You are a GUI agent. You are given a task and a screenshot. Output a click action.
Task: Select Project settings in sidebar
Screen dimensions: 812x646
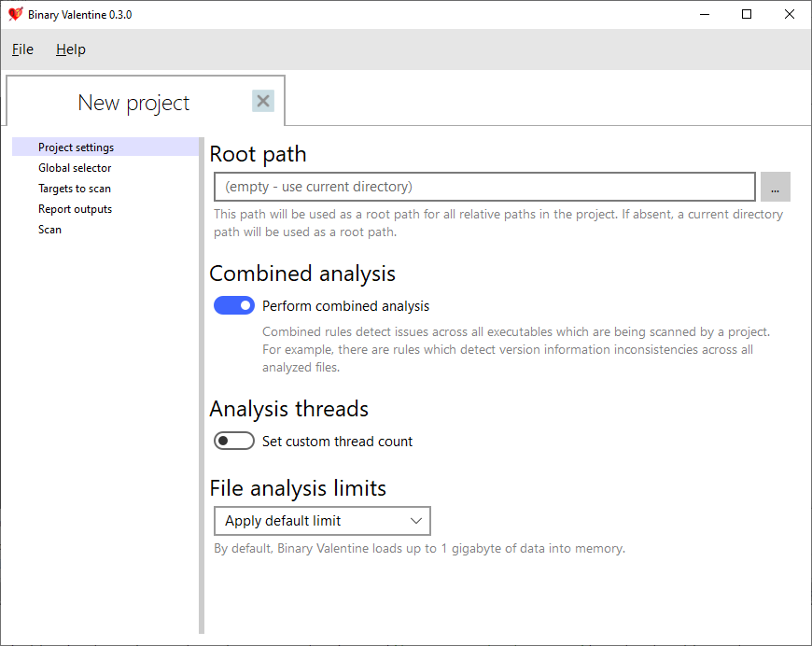tap(105, 147)
